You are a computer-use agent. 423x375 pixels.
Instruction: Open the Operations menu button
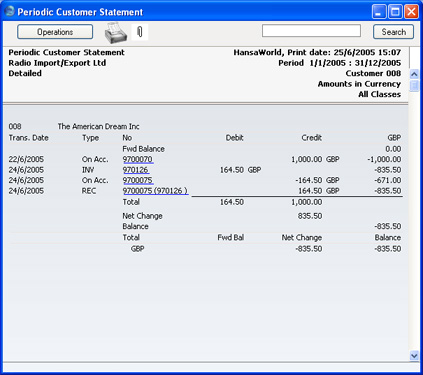[x=55, y=32]
